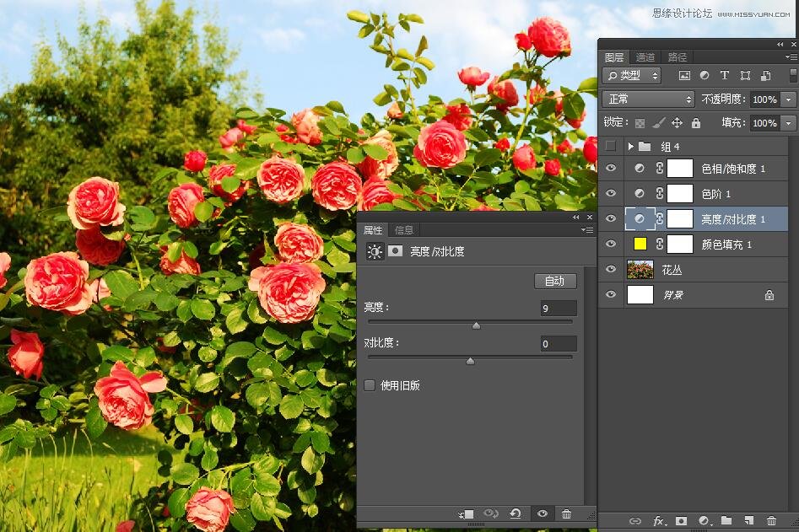Toggle adjustment visibility eye in Properties panel
This screenshot has width=799, height=532.
click(543, 513)
